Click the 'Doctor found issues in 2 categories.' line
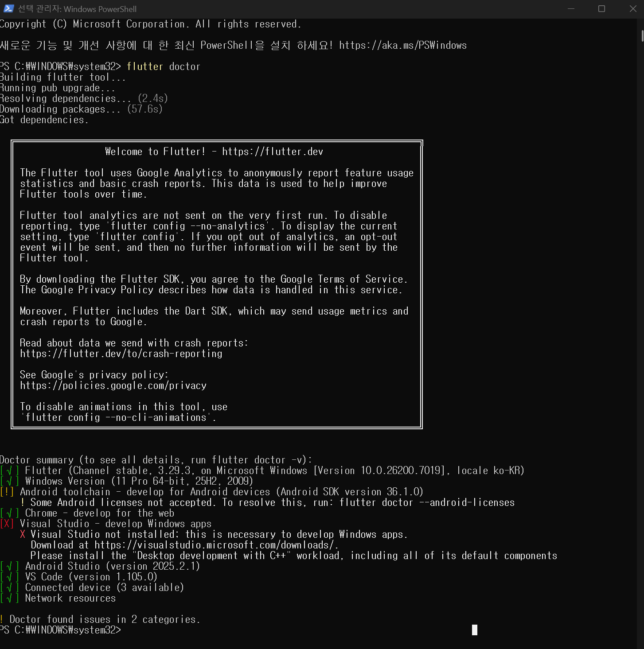 [x=105, y=619]
